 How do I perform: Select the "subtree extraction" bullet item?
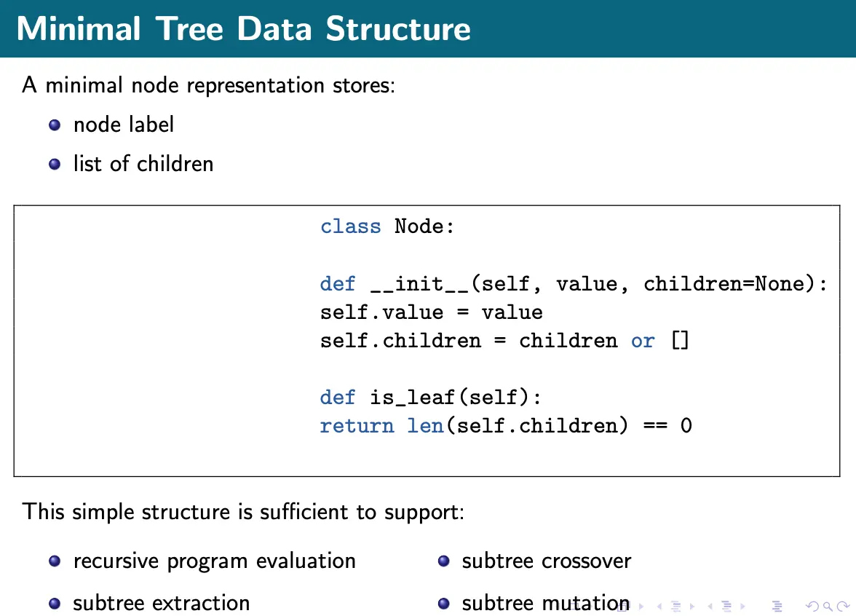pos(162,604)
